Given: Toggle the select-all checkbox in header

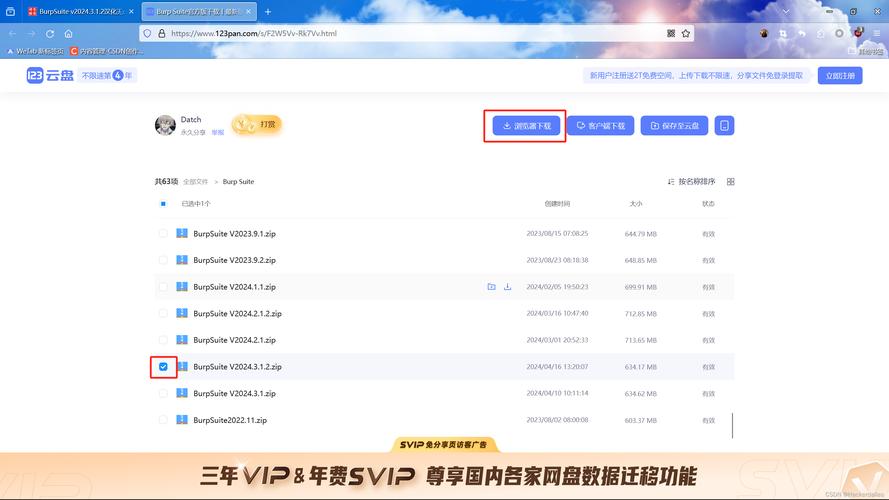Looking at the screenshot, I should pos(163,204).
